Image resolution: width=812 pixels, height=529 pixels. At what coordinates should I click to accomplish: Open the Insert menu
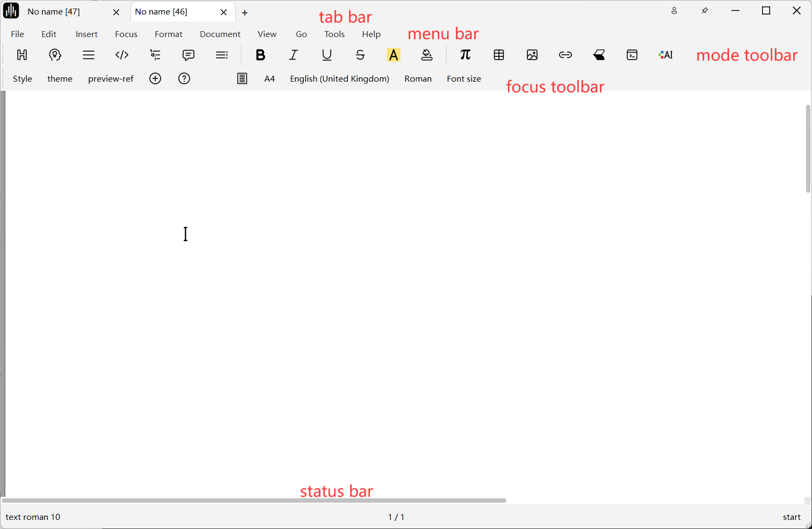[x=86, y=34]
